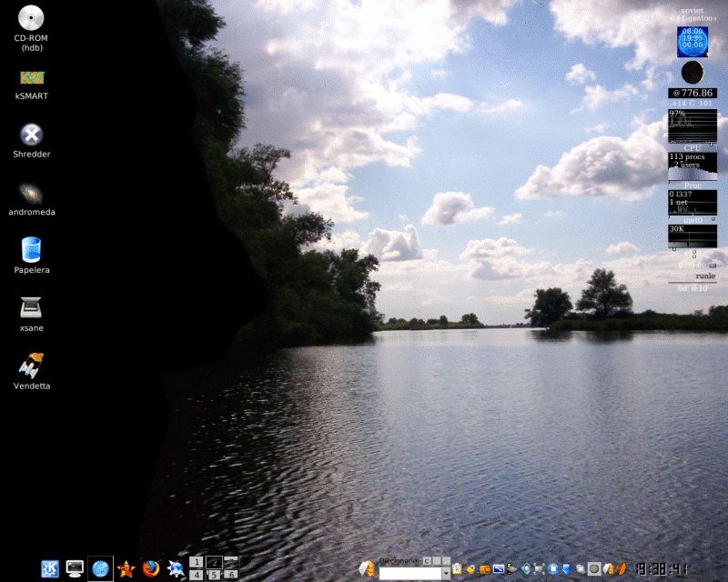Image resolution: width=728 pixels, height=582 pixels.
Task: Click the CPU usage chart showing 97%
Action: click(x=693, y=126)
